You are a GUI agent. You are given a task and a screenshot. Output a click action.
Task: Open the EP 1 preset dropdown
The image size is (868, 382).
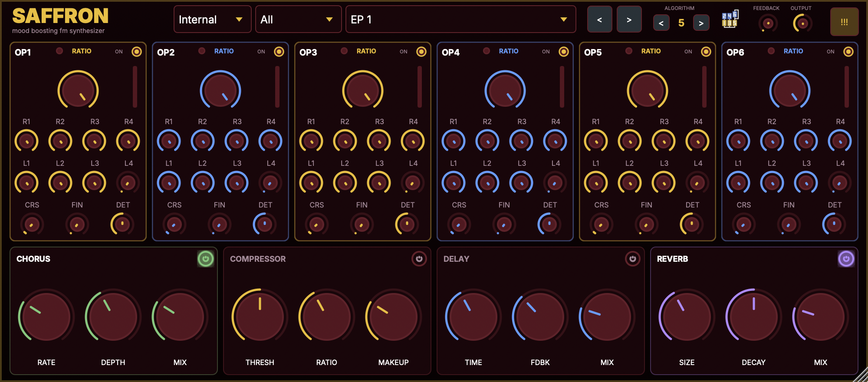pos(460,20)
